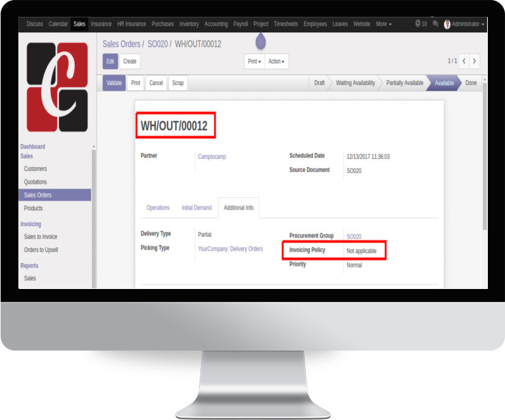Click the Validate button

pos(114,83)
